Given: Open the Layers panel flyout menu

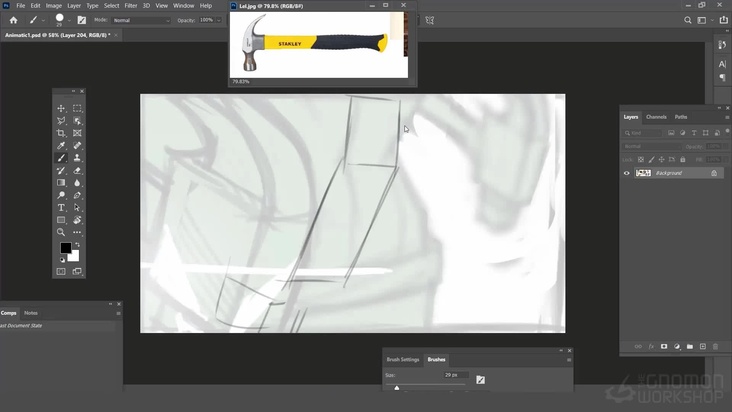Looking at the screenshot, I should click(727, 117).
